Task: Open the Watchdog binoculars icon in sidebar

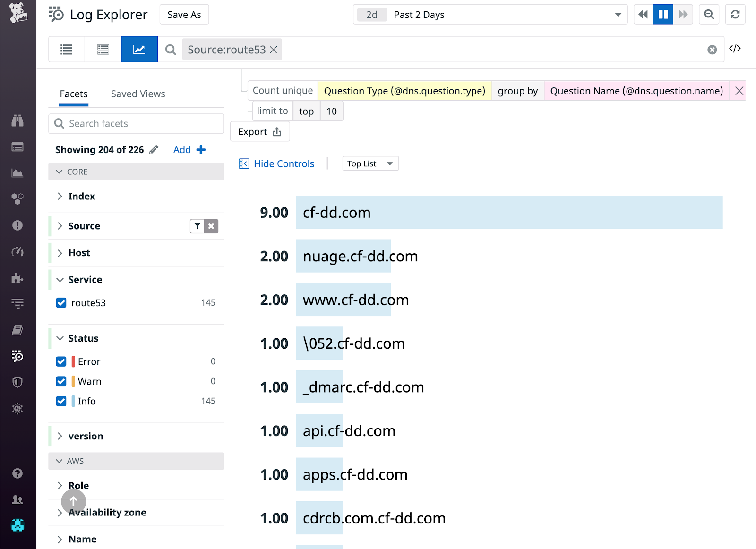Action: [18, 121]
